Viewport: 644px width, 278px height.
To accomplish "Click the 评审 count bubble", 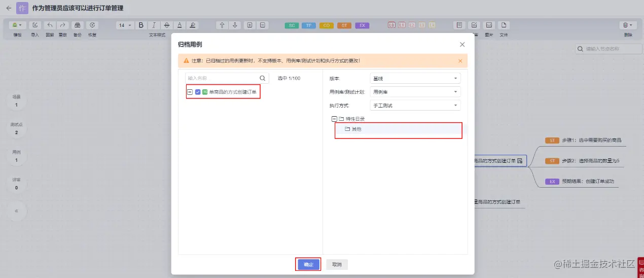I will pyautogui.click(x=16, y=184).
